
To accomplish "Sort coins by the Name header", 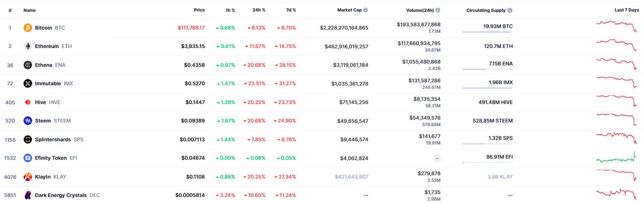I will [x=30, y=10].
